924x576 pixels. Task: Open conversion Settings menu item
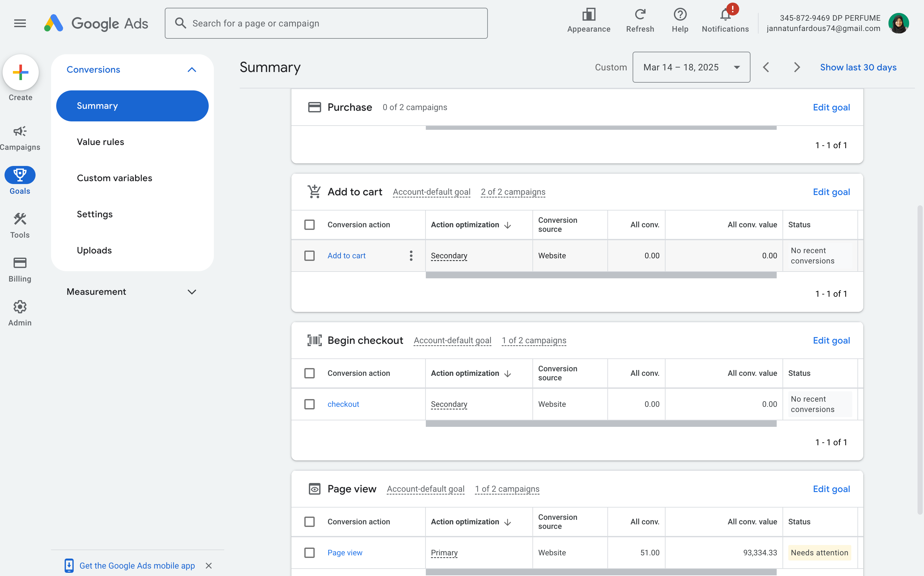point(95,214)
